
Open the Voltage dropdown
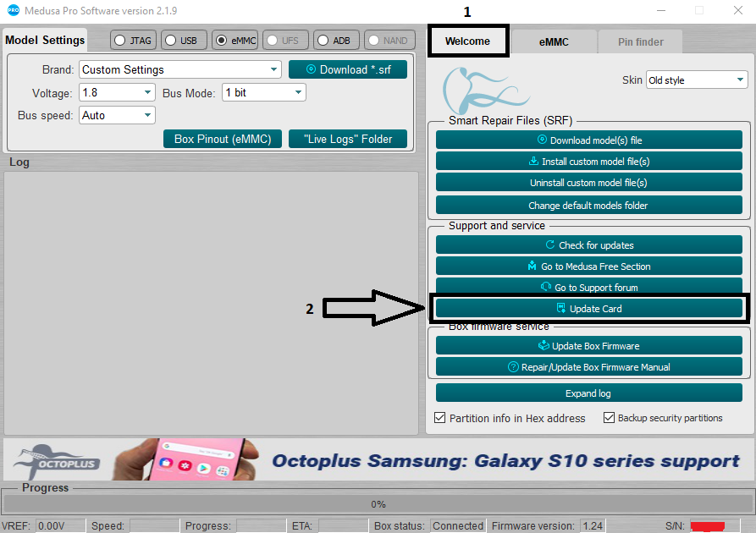117,92
